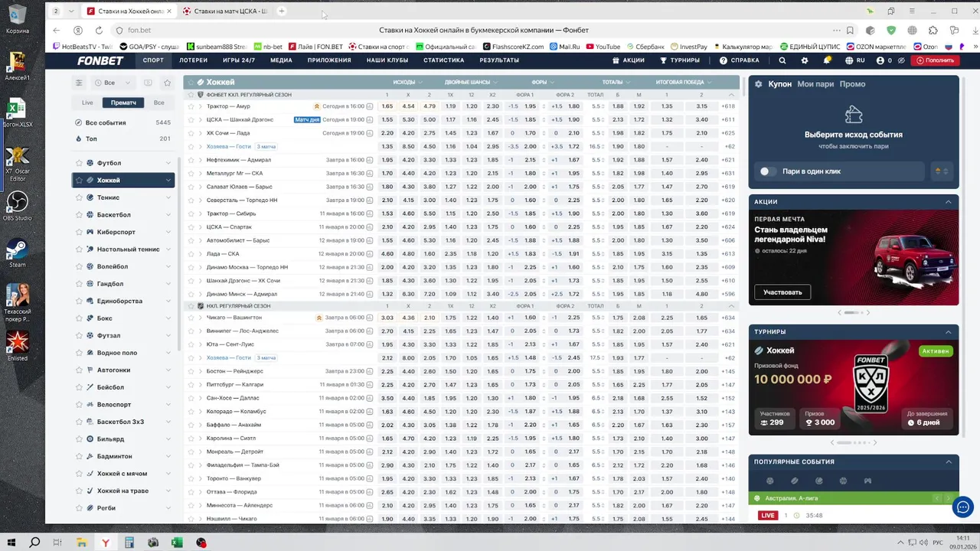Image resolution: width=980 pixels, height=551 pixels.
Task: Switch to the Промо tab
Action: pos(852,84)
